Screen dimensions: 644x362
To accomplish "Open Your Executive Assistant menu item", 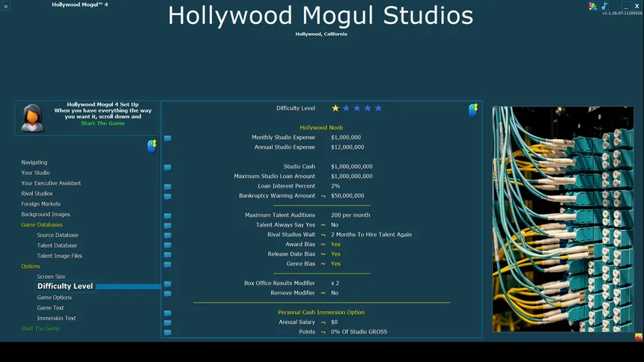I will point(51,183).
